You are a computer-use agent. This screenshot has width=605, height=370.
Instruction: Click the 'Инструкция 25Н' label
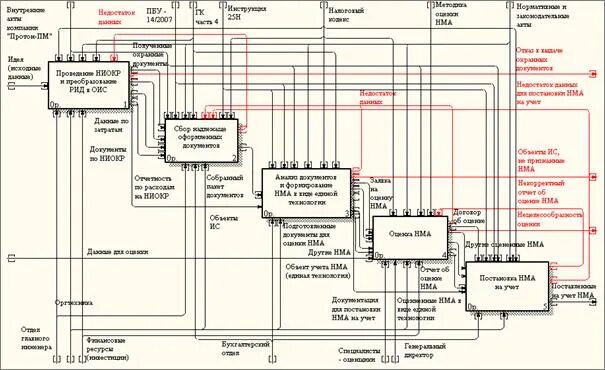pos(246,13)
